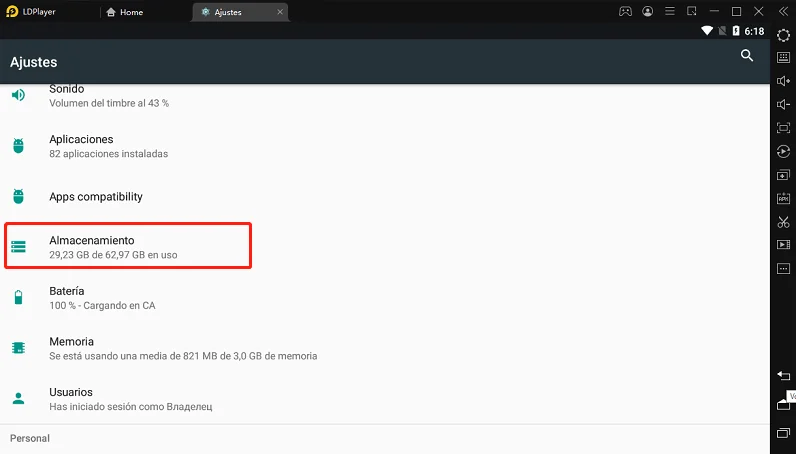Click the Android home icon in sidebar
The width and height of the screenshot is (796, 454).
click(783, 405)
